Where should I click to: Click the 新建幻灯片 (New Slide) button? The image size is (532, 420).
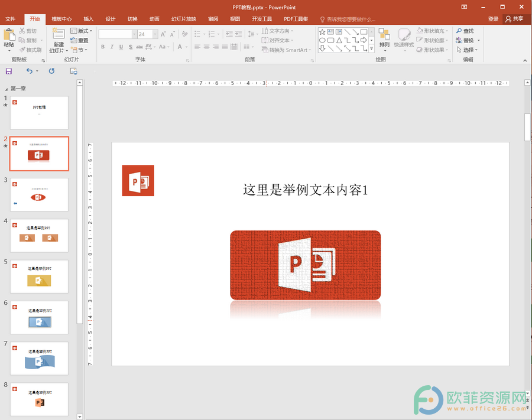click(59, 41)
